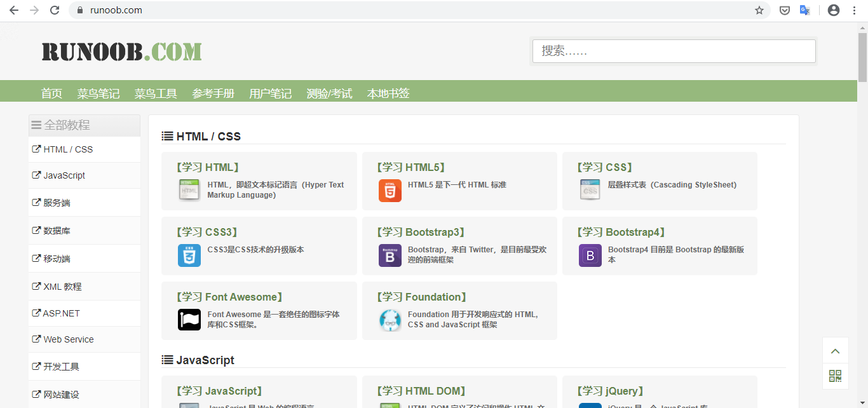Open the Chrome three-dot menu

tap(854, 10)
